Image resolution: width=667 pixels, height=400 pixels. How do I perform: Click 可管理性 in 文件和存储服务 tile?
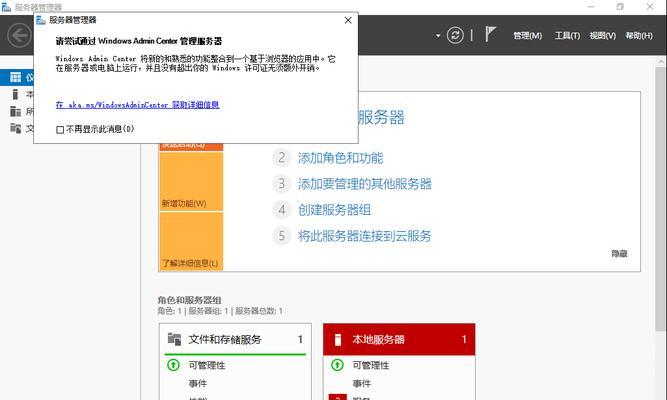(207, 365)
